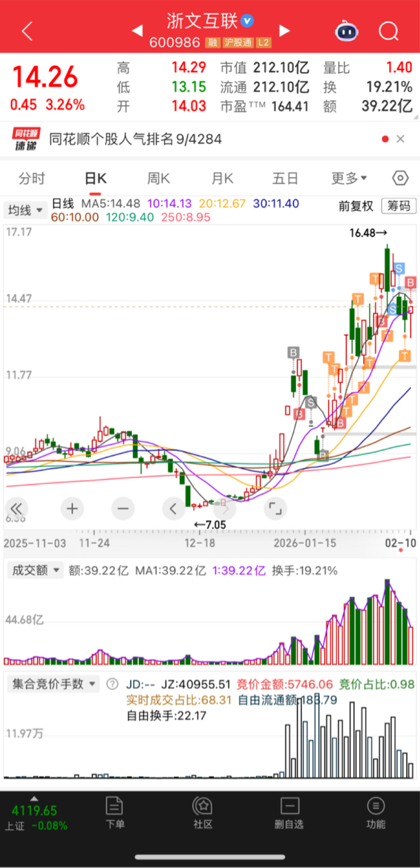This screenshot has width=420, height=868.
Task: Tap the 沪股通 tag
Action: click(x=238, y=43)
